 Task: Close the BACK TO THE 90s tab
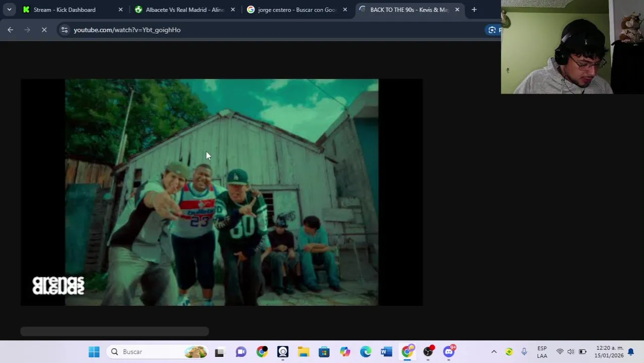point(457,10)
